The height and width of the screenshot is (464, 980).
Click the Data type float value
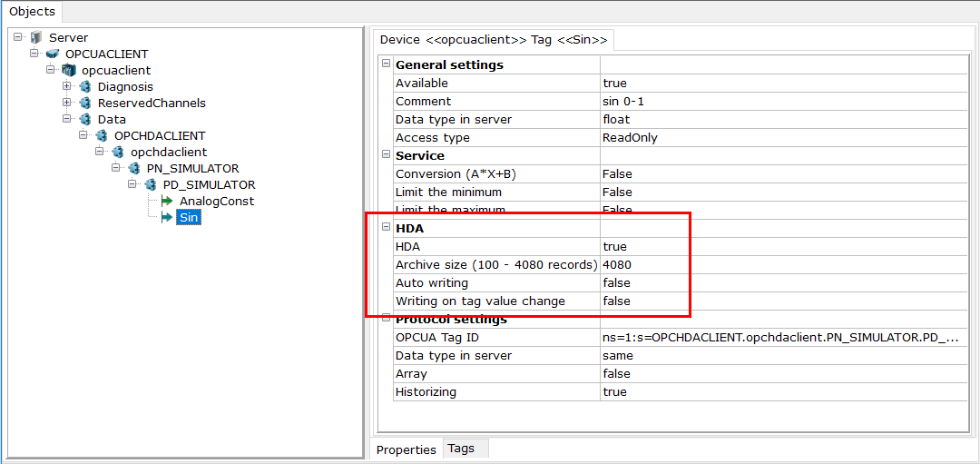point(783,120)
